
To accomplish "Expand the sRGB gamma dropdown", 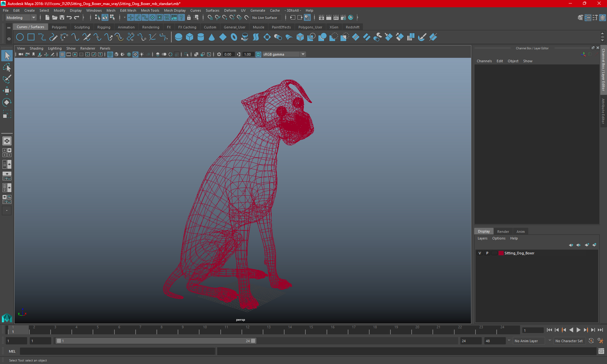I will coord(303,54).
